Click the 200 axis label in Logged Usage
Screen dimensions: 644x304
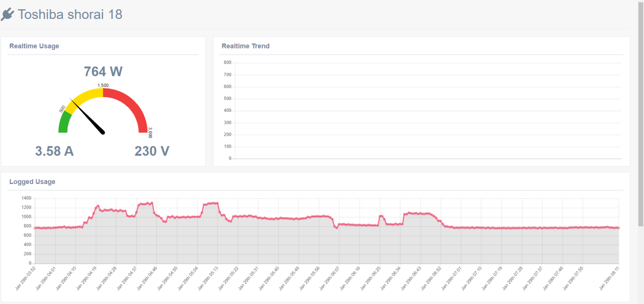27,254
